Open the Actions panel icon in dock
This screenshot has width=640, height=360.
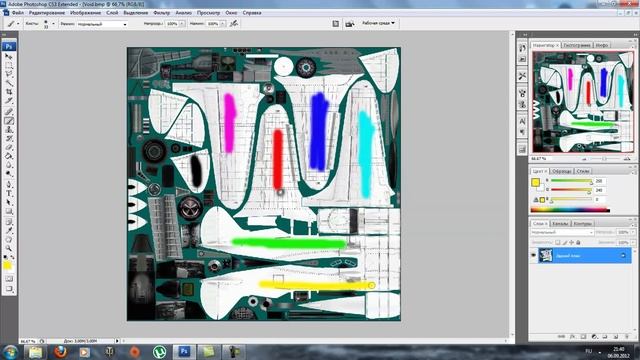pyautogui.click(x=522, y=59)
